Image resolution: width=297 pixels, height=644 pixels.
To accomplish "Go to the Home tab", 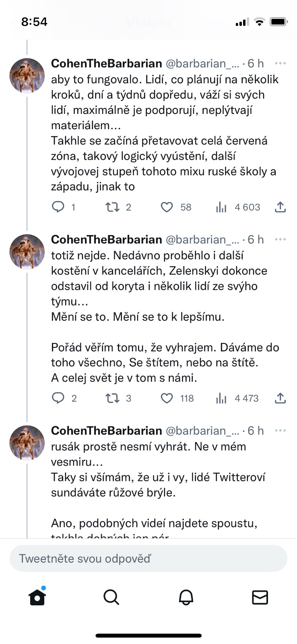I will point(37,597).
